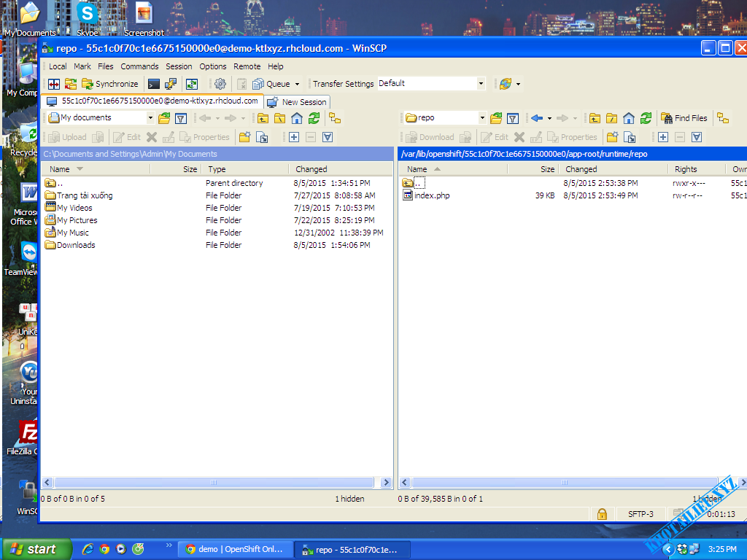This screenshot has width=747, height=560.
Task: Go back in remote directory history
Action: pos(537,118)
